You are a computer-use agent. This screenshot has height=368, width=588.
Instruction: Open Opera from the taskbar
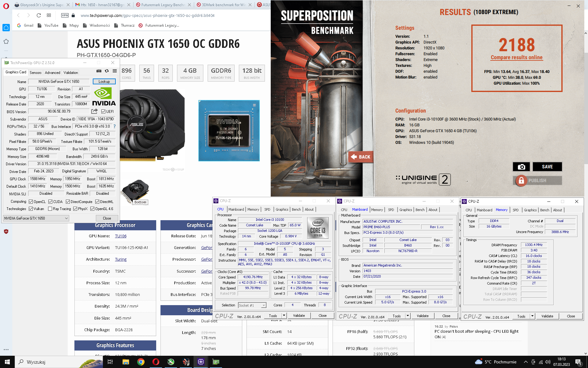156,362
